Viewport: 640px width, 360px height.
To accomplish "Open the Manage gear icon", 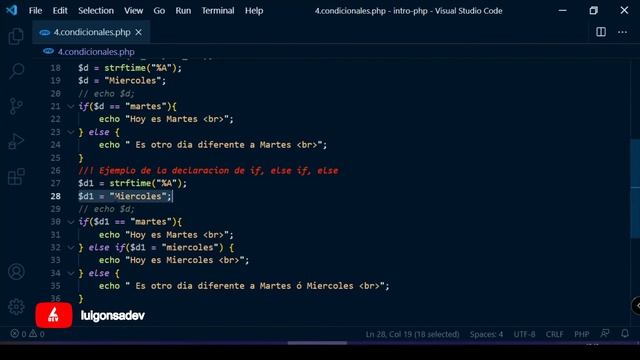I will (x=16, y=307).
